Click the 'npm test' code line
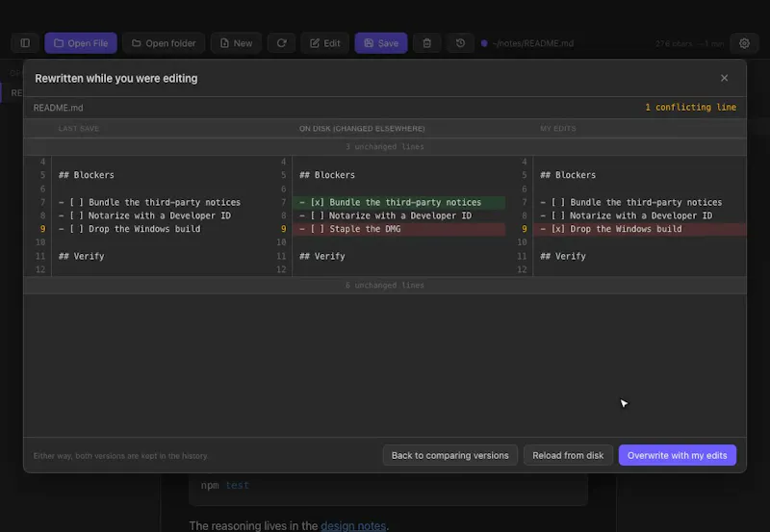The height and width of the screenshot is (532, 770). click(x=225, y=486)
